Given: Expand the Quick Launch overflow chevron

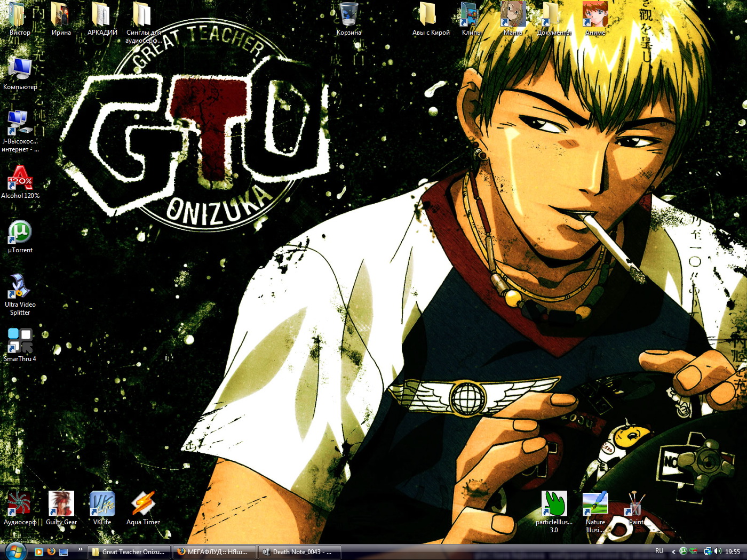Looking at the screenshot, I should coord(80,549).
